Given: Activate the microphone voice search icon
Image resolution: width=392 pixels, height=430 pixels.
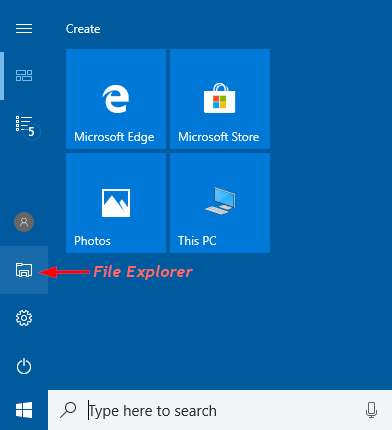Looking at the screenshot, I should (371, 410).
